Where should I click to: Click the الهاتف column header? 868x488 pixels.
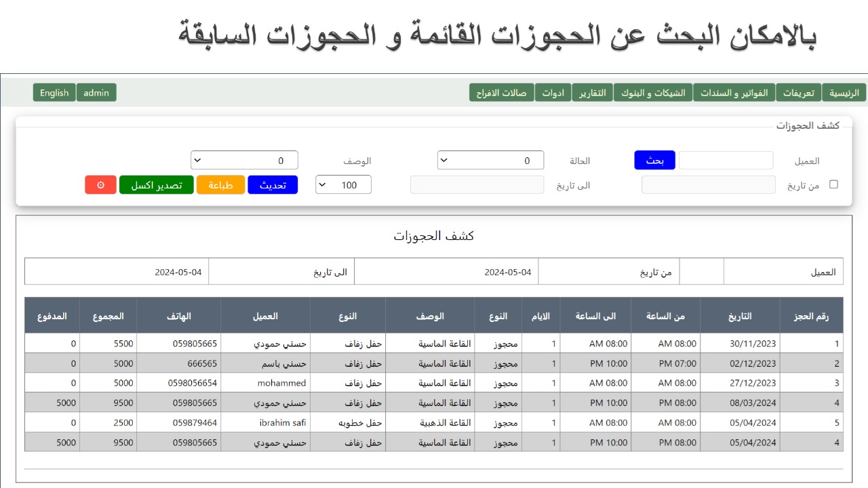(x=178, y=316)
